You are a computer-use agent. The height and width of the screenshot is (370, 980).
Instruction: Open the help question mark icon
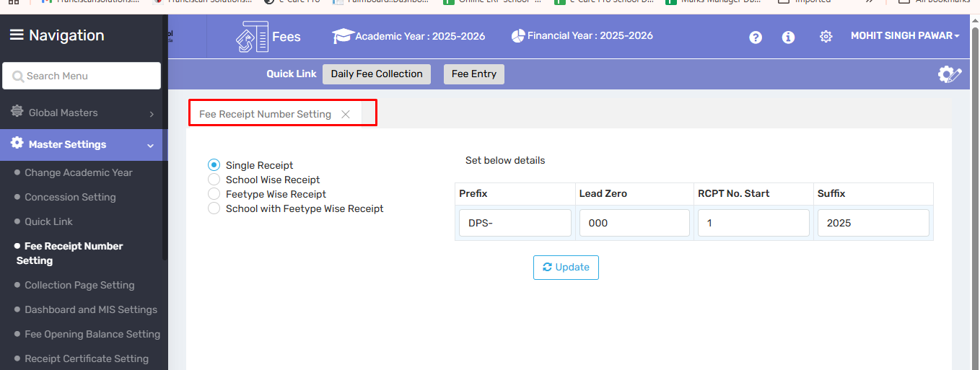[756, 38]
